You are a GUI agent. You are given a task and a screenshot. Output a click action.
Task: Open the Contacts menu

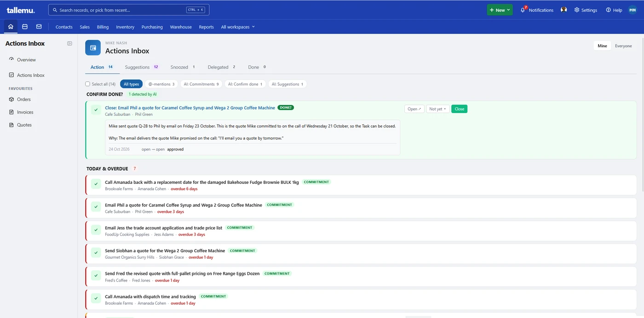[64, 27]
